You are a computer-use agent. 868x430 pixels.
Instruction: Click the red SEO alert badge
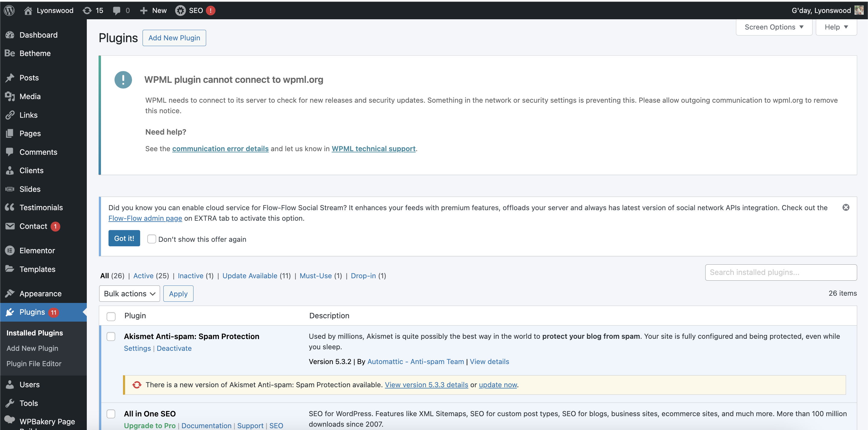pyautogui.click(x=211, y=11)
